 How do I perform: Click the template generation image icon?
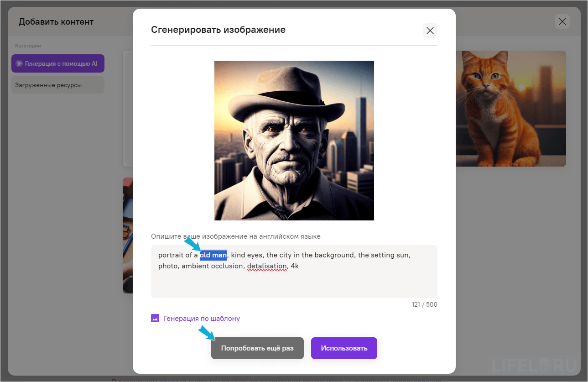click(x=155, y=318)
